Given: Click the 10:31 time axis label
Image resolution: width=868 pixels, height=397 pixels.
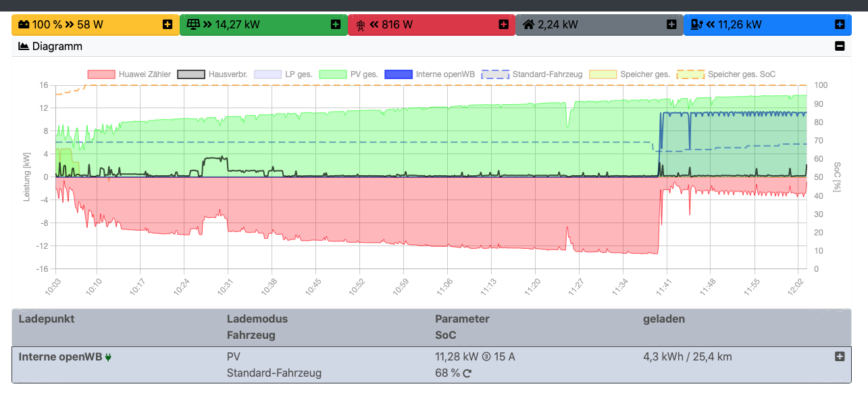Looking at the screenshot, I should (x=224, y=285).
